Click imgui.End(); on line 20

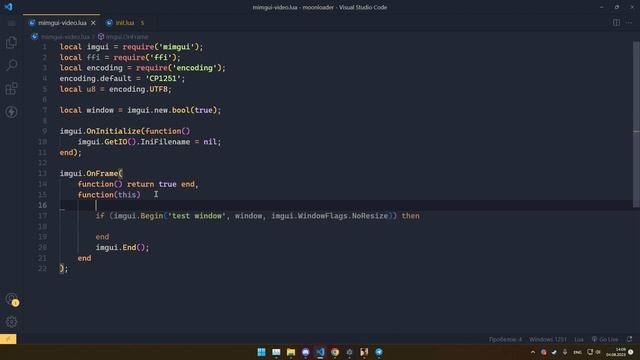pyautogui.click(x=122, y=247)
